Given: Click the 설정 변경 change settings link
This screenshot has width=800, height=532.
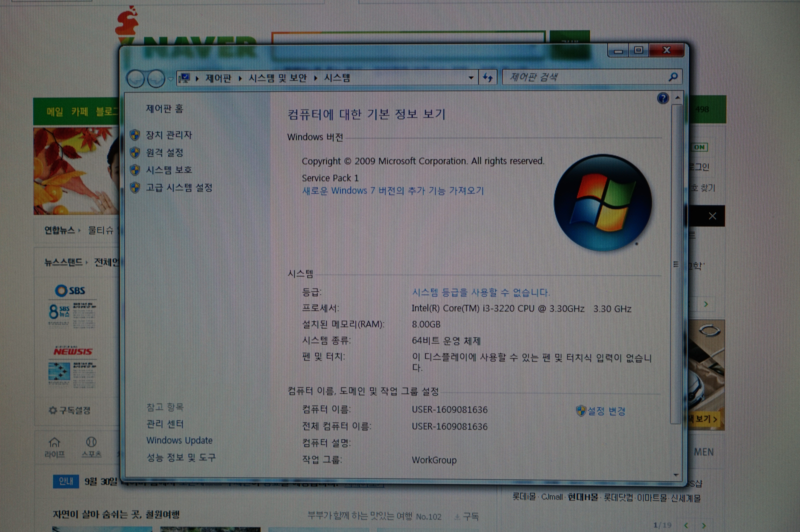Looking at the screenshot, I should 606,411.
